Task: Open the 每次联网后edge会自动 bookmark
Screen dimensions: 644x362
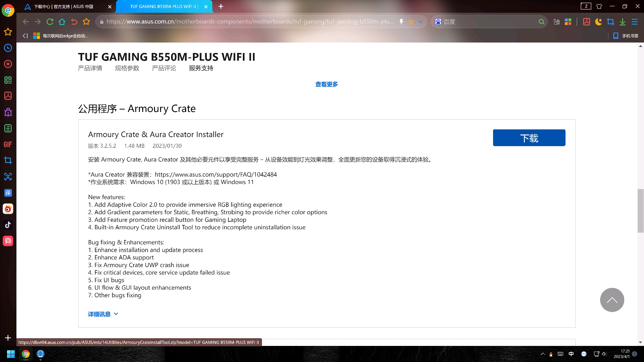Action: pos(61,36)
